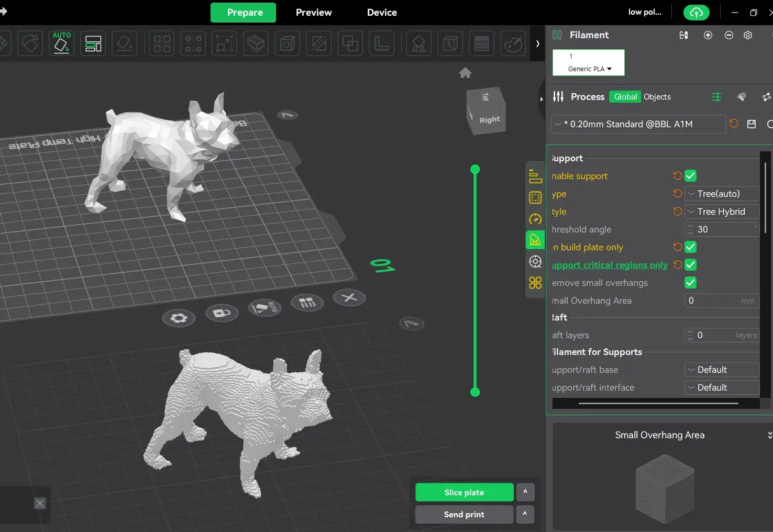Click the Slice plate button
Screen dimensions: 773x532
coord(464,492)
